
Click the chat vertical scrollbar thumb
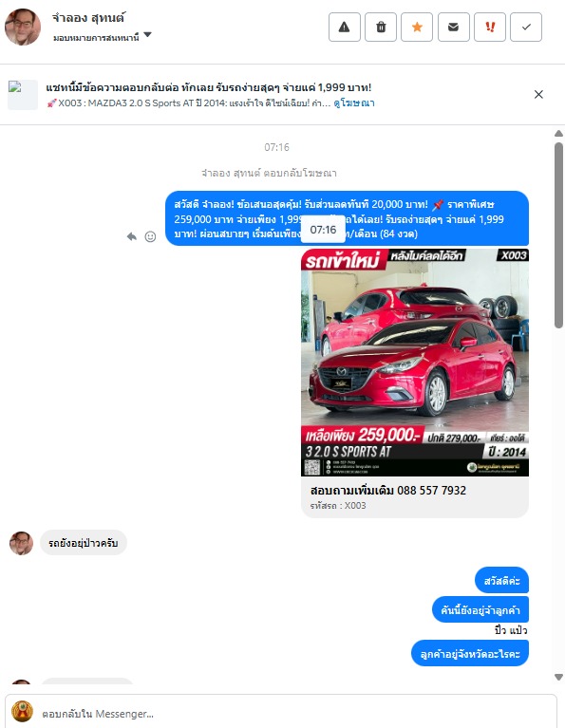click(559, 235)
